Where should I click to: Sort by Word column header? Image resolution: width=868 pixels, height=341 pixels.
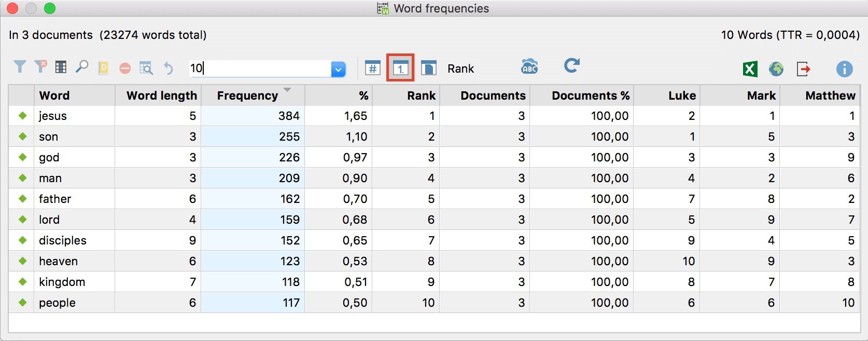[x=75, y=96]
